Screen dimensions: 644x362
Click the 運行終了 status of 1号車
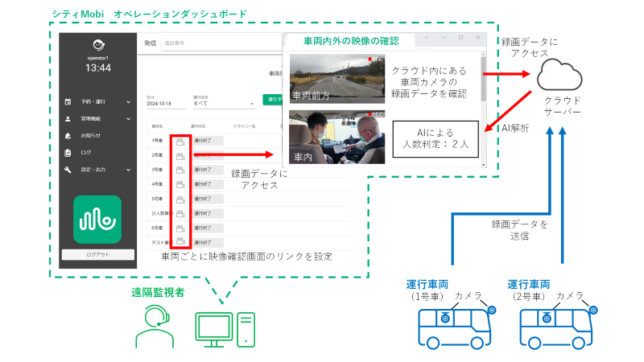(208, 141)
